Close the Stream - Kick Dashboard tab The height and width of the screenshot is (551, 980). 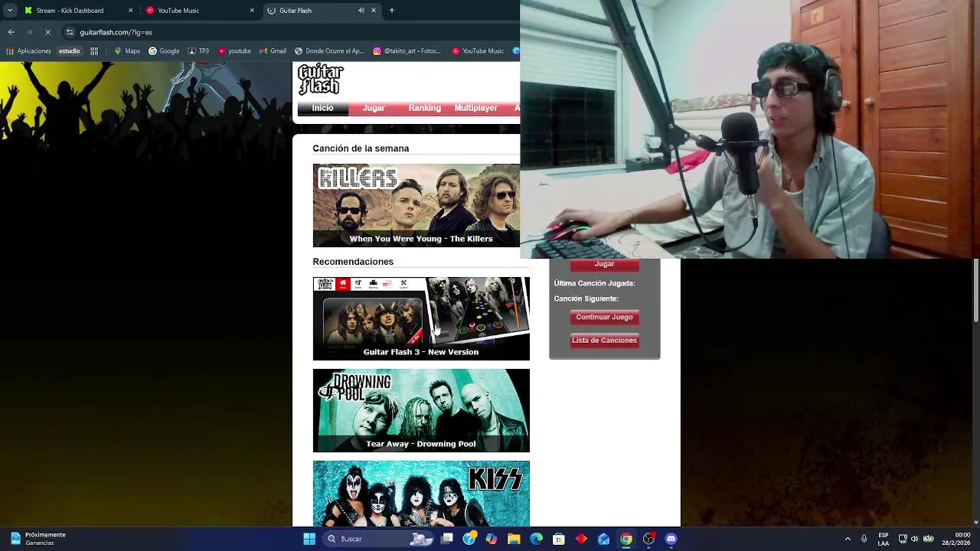(x=130, y=11)
